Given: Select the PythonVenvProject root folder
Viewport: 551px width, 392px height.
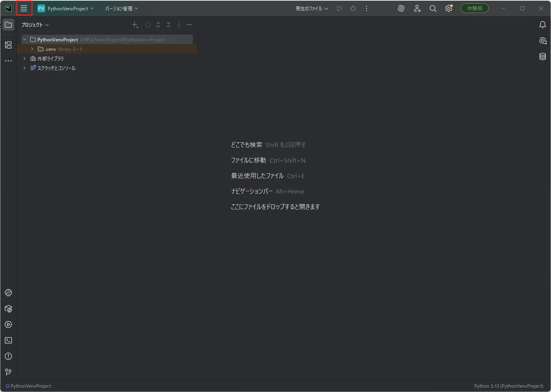Looking at the screenshot, I should [x=107, y=39].
